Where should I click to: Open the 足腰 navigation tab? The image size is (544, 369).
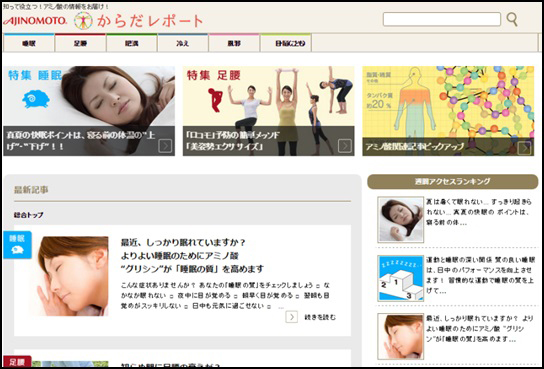[x=80, y=43]
